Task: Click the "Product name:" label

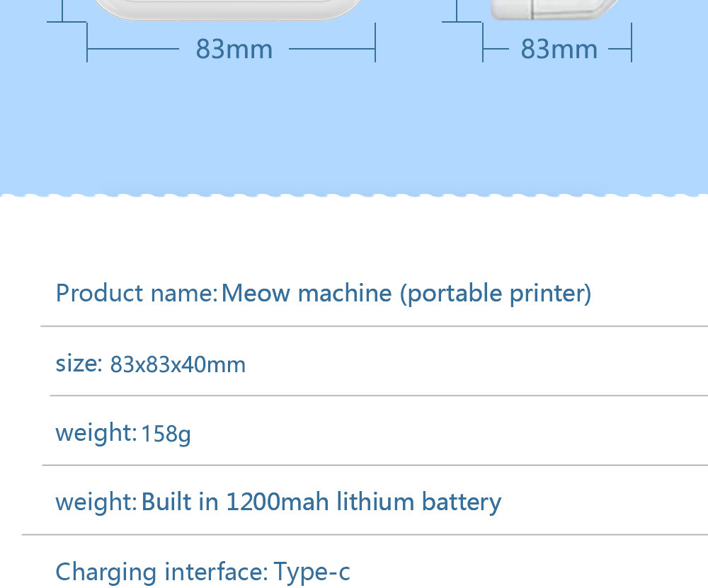Action: point(136,293)
